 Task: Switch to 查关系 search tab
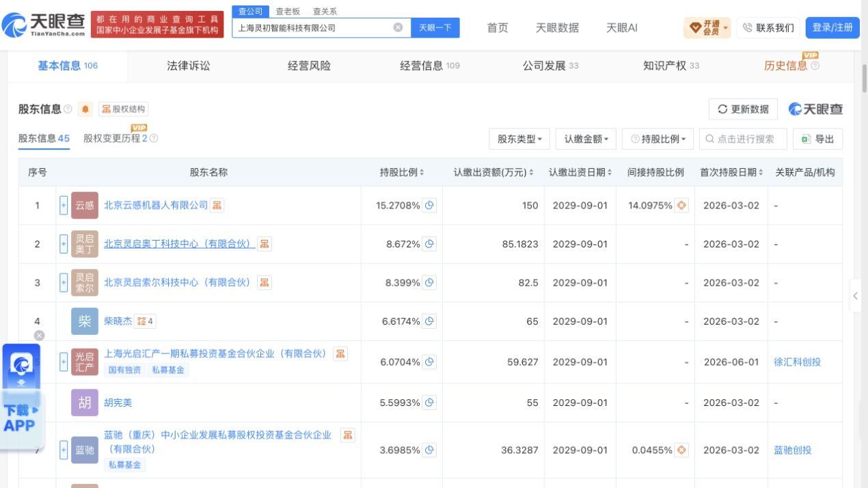(x=325, y=12)
